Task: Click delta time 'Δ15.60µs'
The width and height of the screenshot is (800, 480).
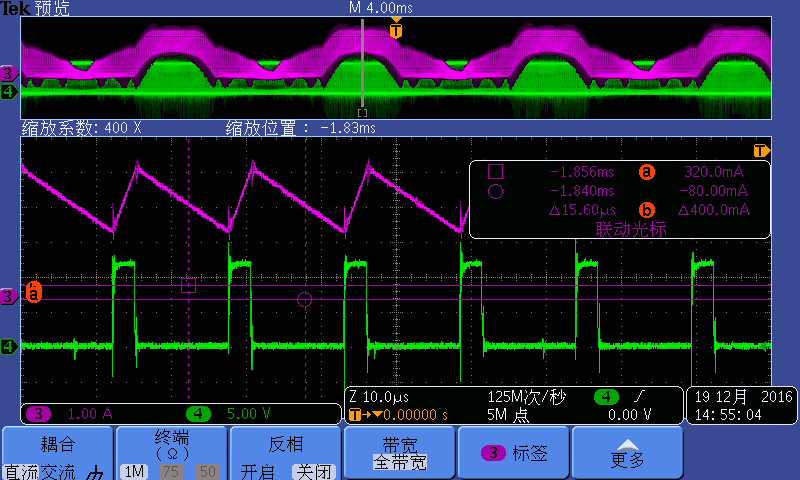Action: coord(582,210)
